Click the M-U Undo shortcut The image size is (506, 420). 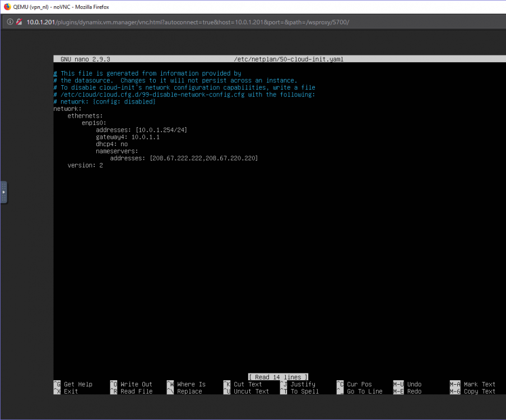(407, 384)
